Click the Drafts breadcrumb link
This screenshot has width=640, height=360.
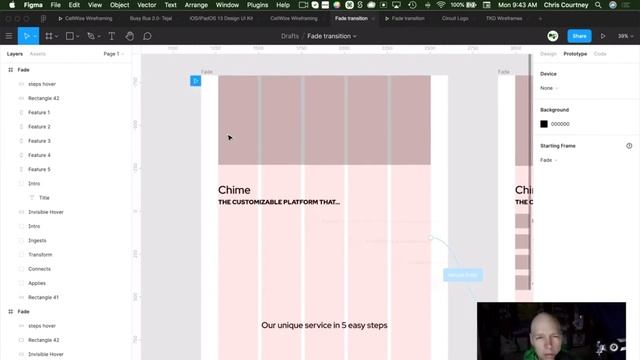[290, 36]
